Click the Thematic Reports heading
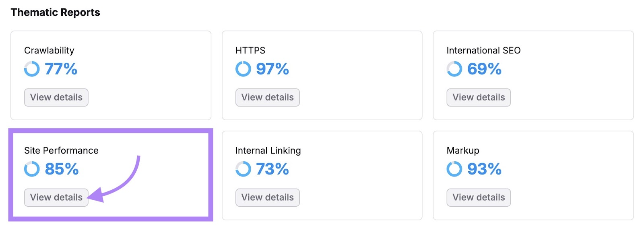This screenshot has width=644, height=232. tap(55, 12)
